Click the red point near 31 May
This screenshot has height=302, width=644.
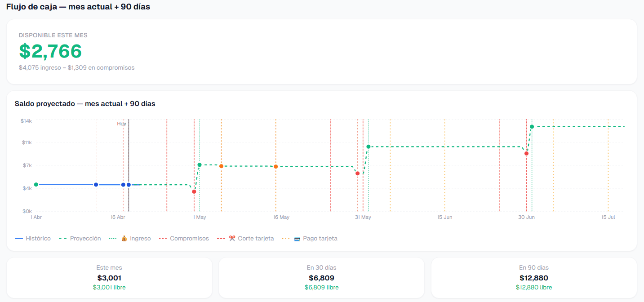(x=357, y=173)
